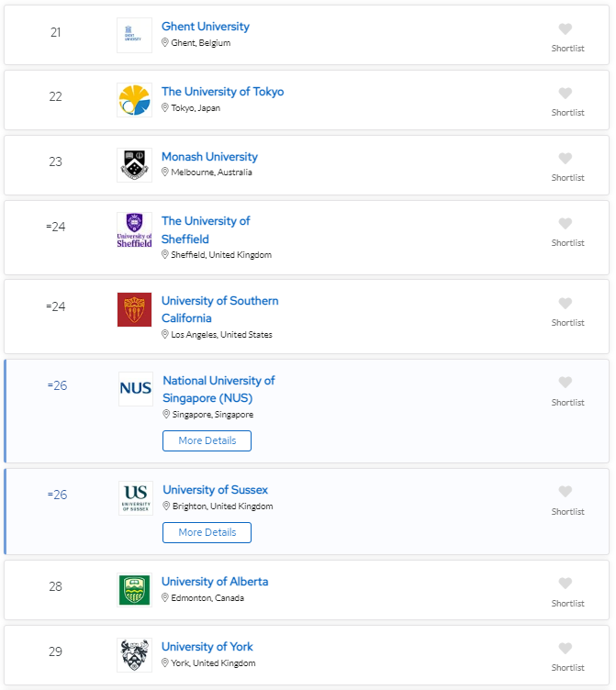Click heart icon beside NUS
Screen dimensions: 616x690
click(566, 383)
